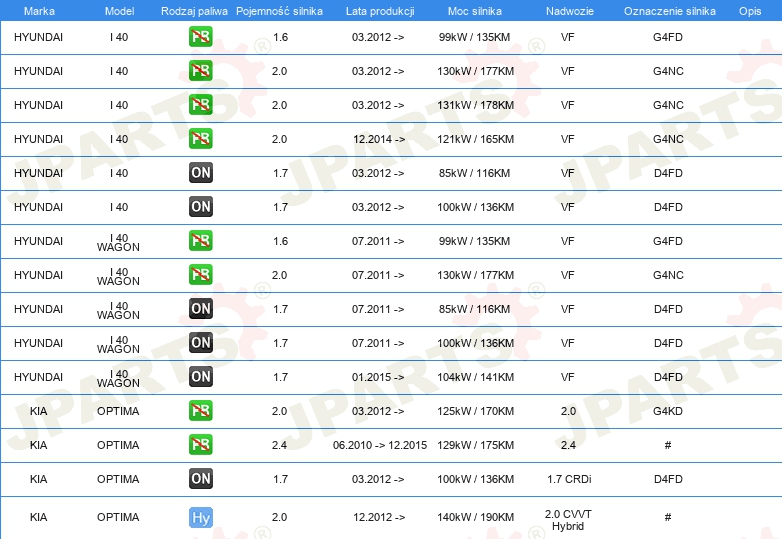Image resolution: width=782 pixels, height=539 pixels.
Task: Select power cell 140kW / 190KM
Action: coord(475,517)
